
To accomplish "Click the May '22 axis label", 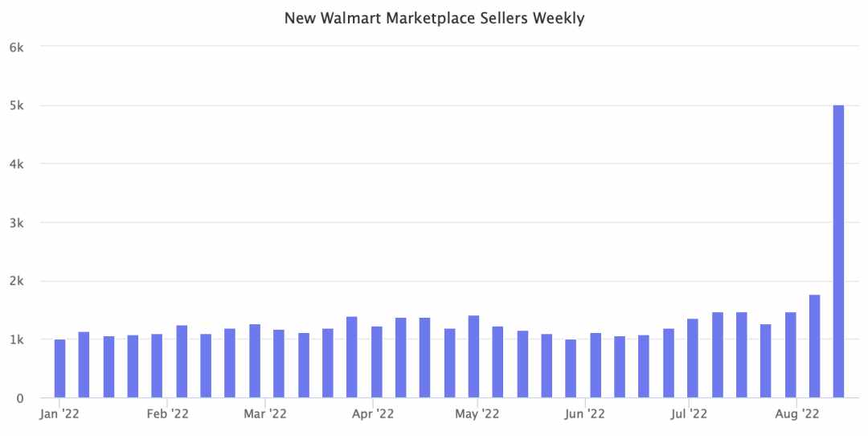I will pyautogui.click(x=477, y=414).
